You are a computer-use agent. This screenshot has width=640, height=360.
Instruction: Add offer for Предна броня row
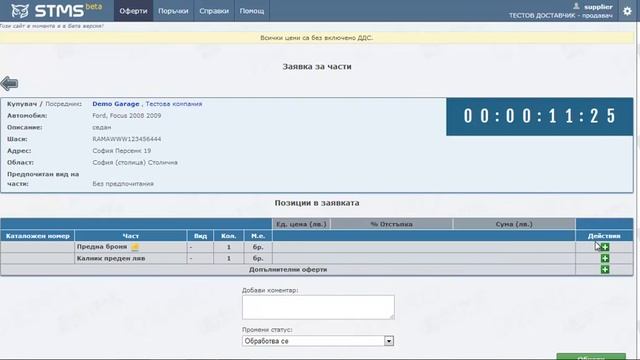click(x=605, y=247)
